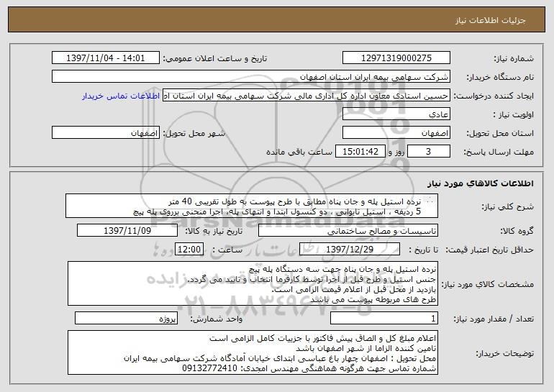Screen dimensions: 554x392
Task: Click the need date field 1397/11/09
Action: (x=127, y=231)
